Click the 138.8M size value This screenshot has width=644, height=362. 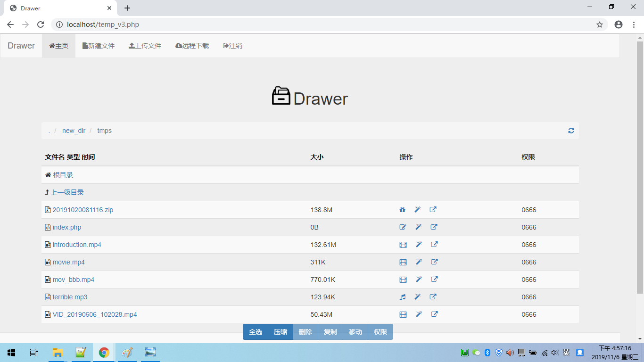tap(322, 210)
